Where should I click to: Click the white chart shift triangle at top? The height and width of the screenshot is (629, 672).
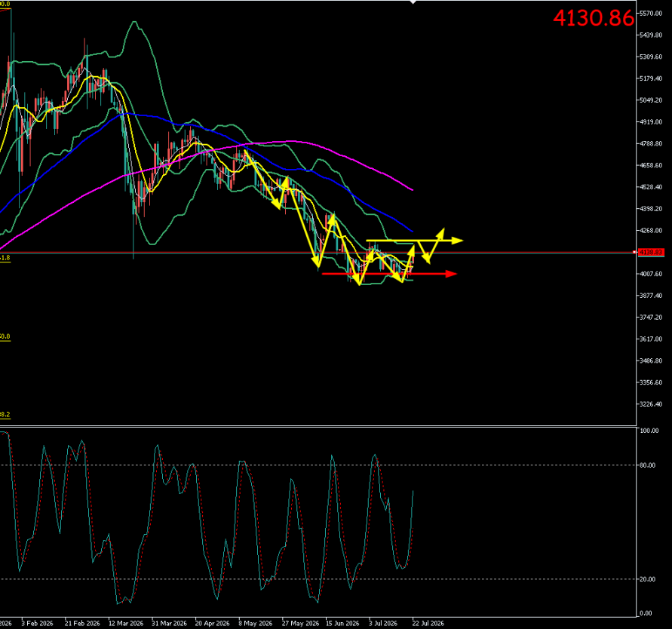tap(413, 2)
